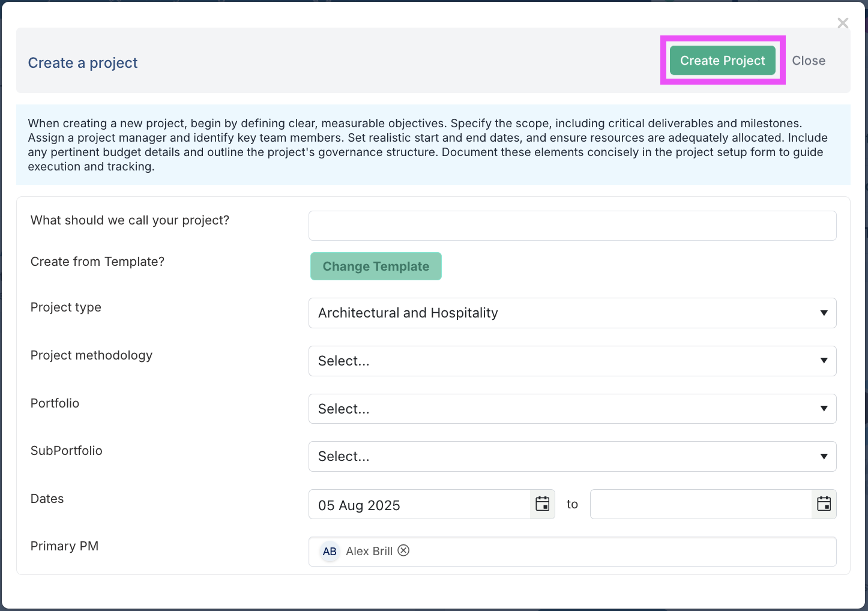
Task: Open the Portfolio select dropdown
Action: (571, 409)
